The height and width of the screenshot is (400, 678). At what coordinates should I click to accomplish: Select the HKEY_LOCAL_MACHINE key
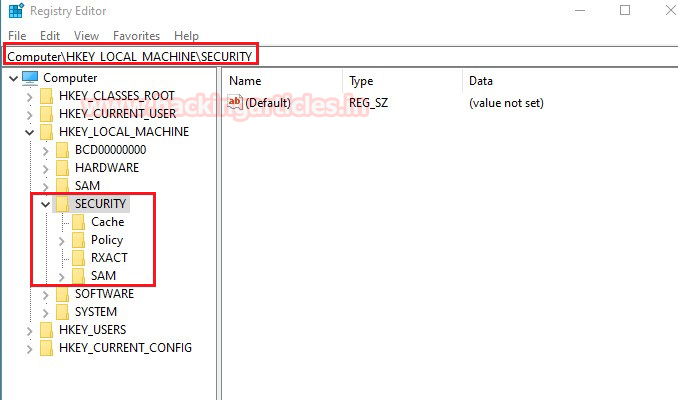pos(124,132)
